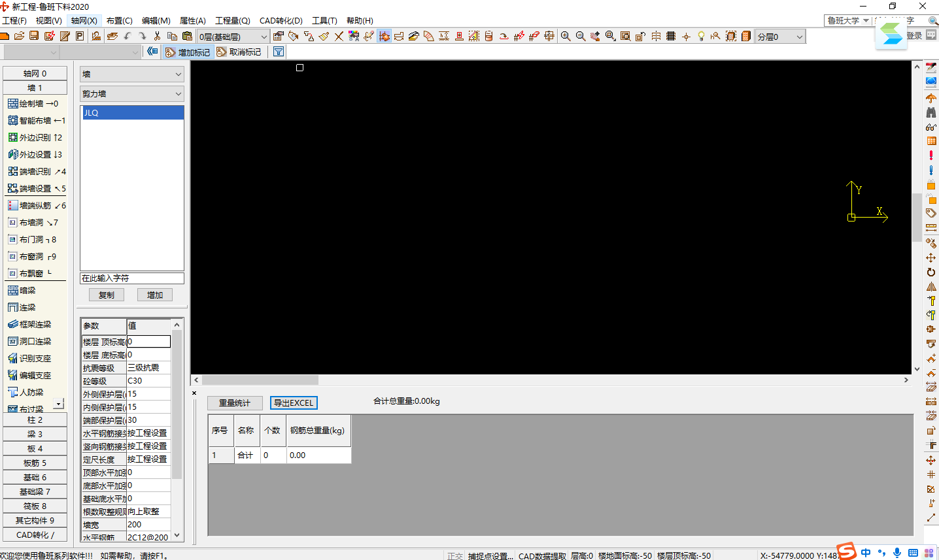Select the 外边识别 tool
Viewport: 939px width, 560px height.
tap(34, 137)
